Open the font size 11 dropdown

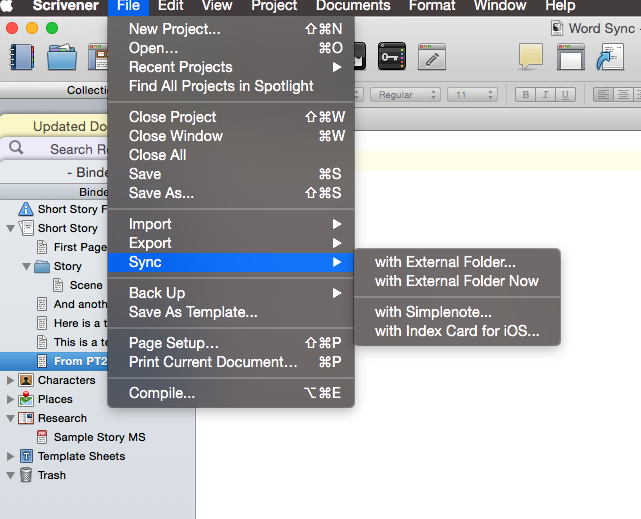(472, 95)
